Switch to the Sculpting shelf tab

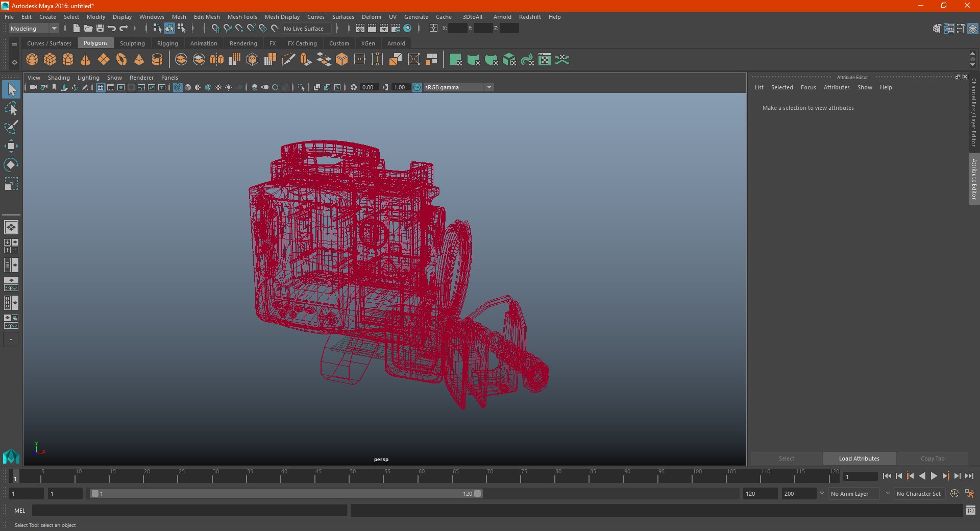click(132, 43)
